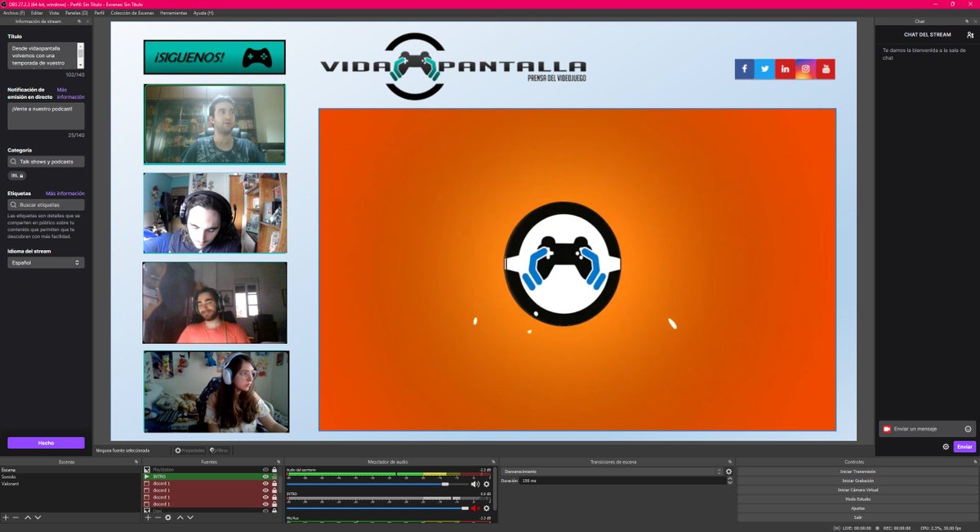Move scene up in the Escenas panel

tap(28, 517)
